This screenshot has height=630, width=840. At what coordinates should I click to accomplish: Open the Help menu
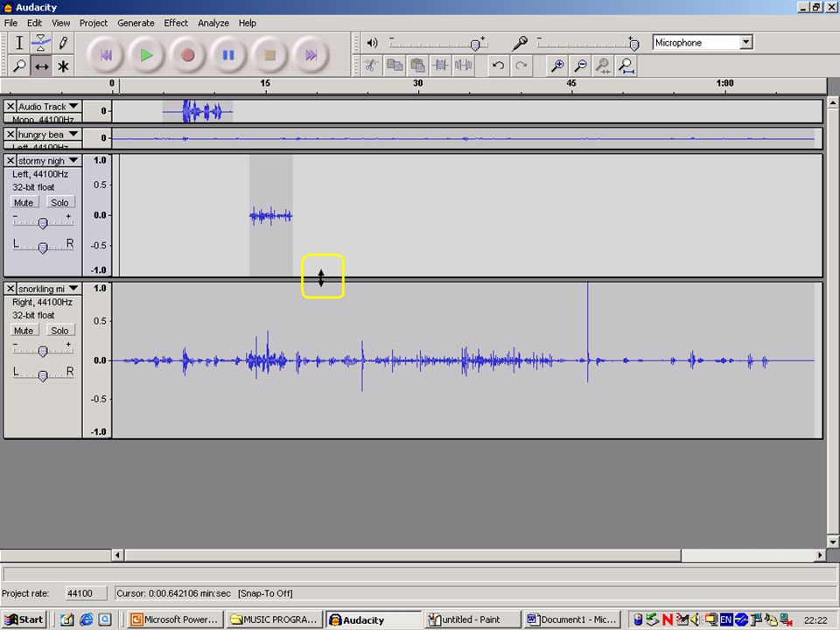pos(247,23)
